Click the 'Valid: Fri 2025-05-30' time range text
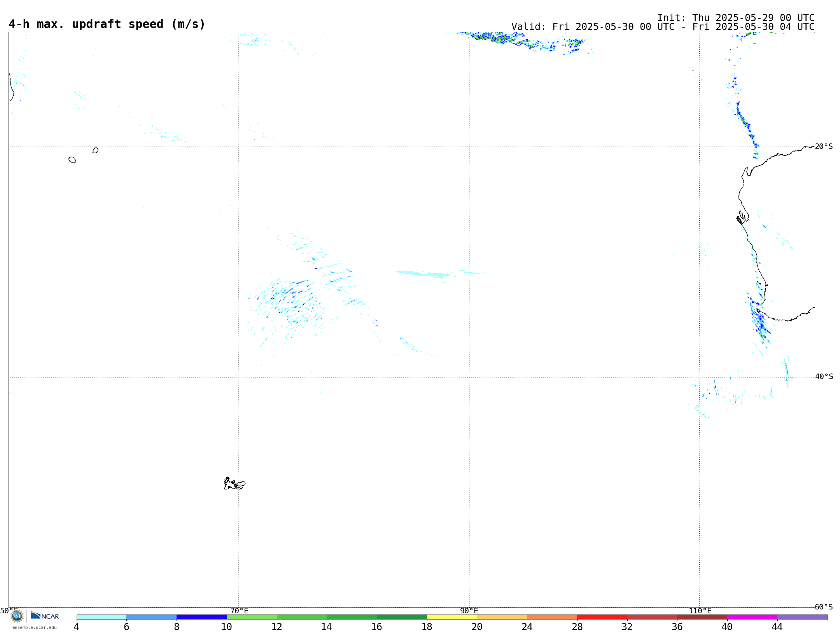The height and width of the screenshot is (632, 840). pos(663,27)
